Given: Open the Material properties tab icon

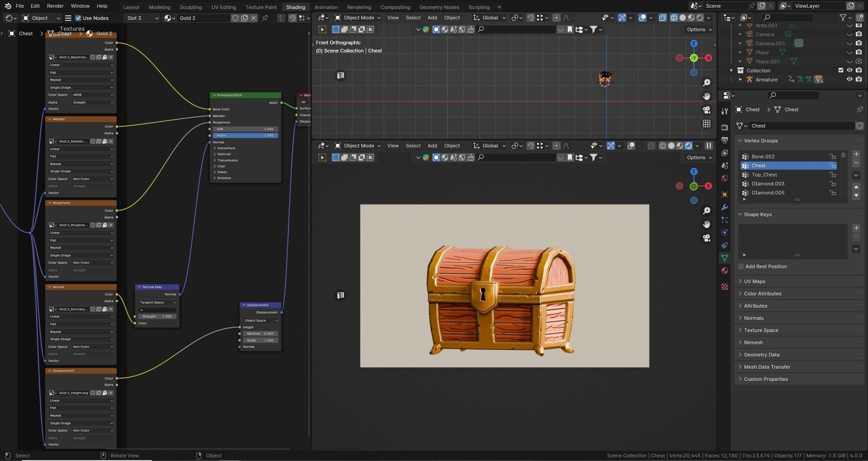Looking at the screenshot, I should [725, 271].
